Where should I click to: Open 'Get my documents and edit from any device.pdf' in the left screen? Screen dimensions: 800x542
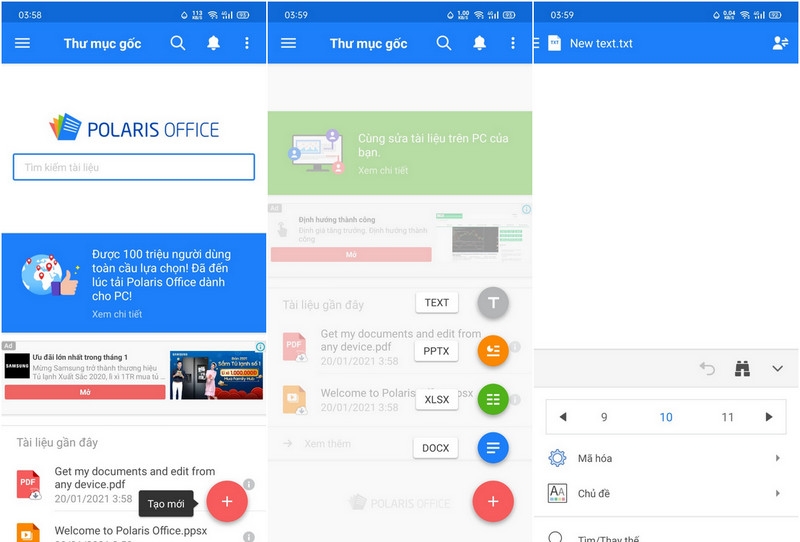click(x=135, y=478)
